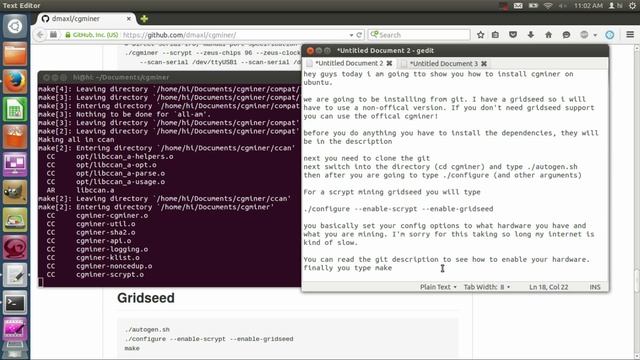Click the Firefox Search box
The width and height of the screenshot is (640, 360).
click(x=419, y=35)
